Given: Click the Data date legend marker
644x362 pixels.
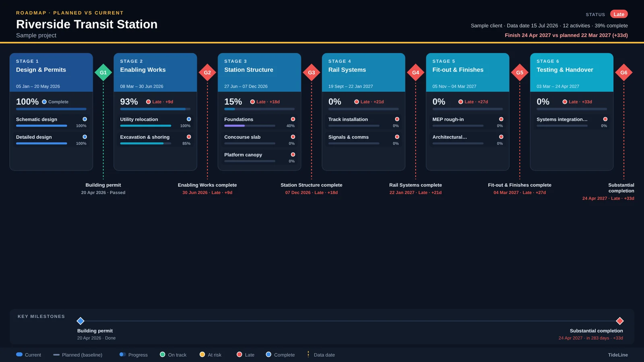Looking at the screenshot, I should pos(308,354).
